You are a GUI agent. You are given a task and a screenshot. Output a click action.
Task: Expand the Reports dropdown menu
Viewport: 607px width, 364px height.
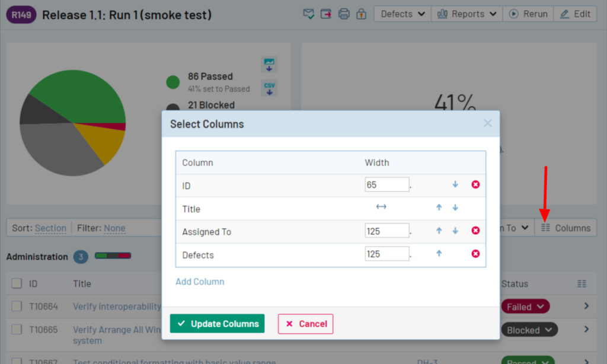click(x=467, y=14)
